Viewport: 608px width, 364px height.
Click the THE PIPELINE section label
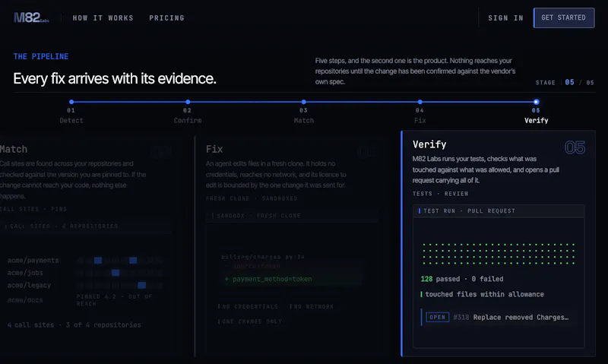point(41,56)
